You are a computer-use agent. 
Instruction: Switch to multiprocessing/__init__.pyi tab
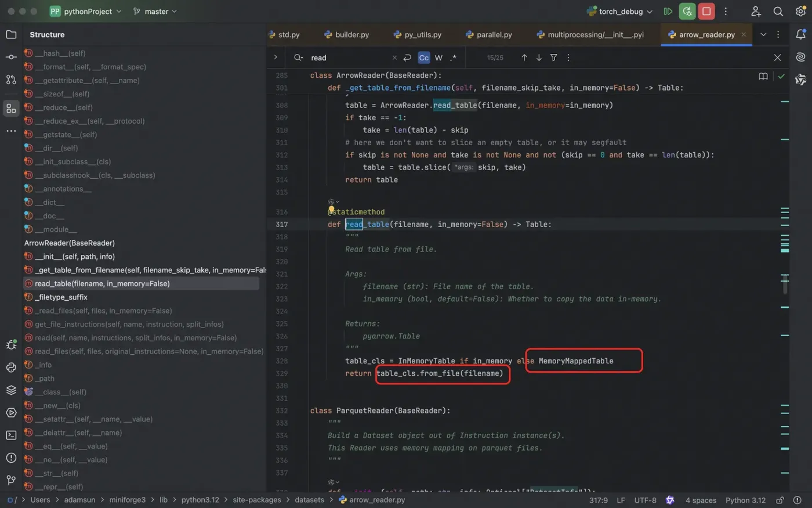click(590, 35)
